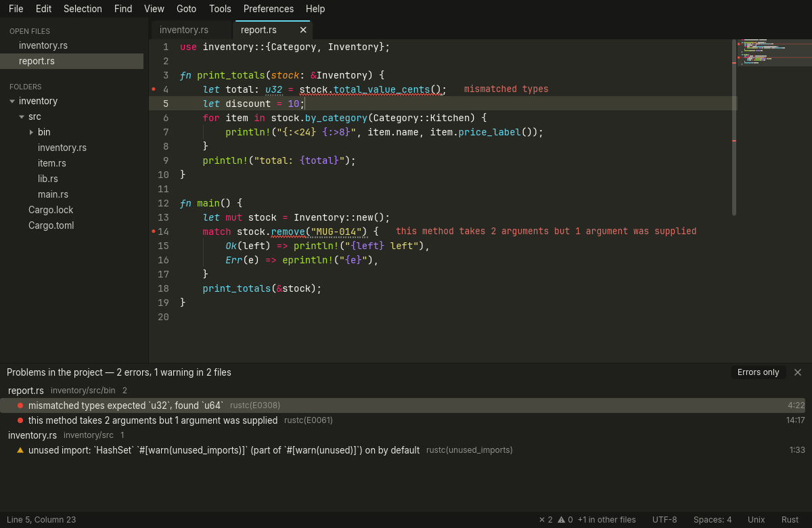This screenshot has width=812, height=528.
Task: Open Cargo.toml file
Action: pos(51,225)
